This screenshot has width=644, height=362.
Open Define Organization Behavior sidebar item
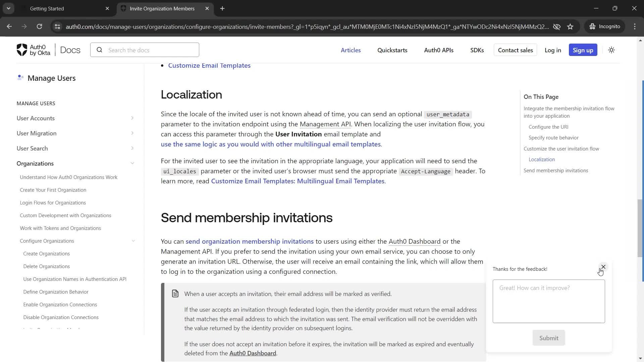click(56, 292)
